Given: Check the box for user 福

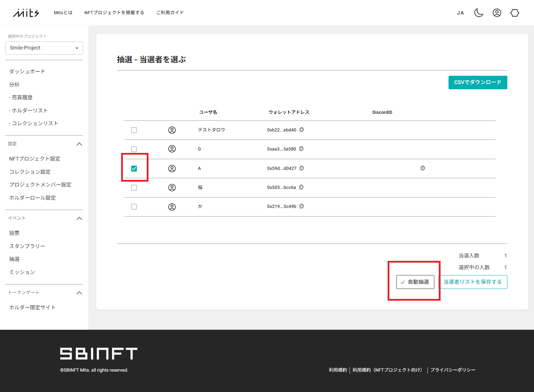Looking at the screenshot, I should (134, 188).
